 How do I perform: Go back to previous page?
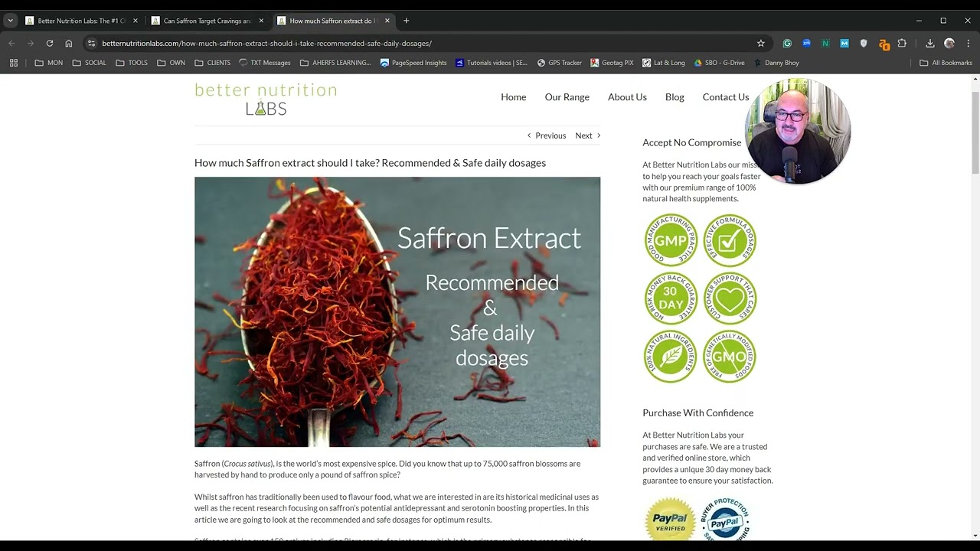coord(11,44)
